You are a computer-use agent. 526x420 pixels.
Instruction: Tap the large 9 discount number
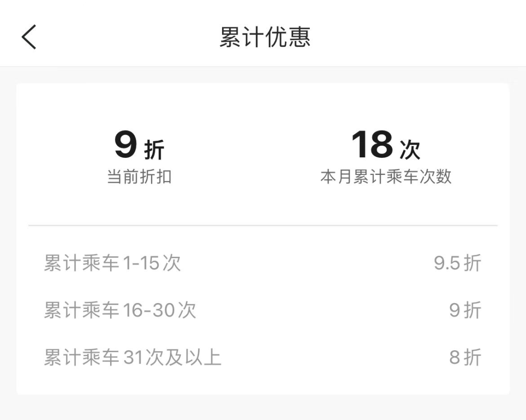126,145
